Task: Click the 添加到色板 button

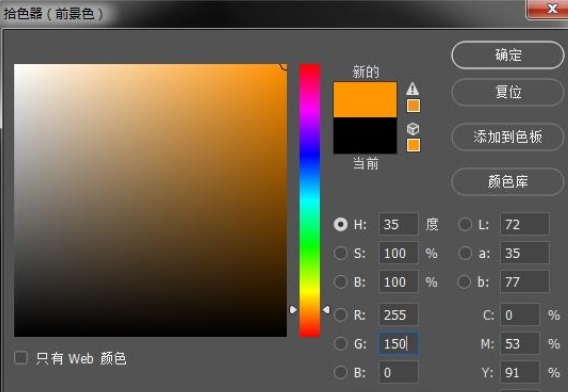Action: coord(508,137)
